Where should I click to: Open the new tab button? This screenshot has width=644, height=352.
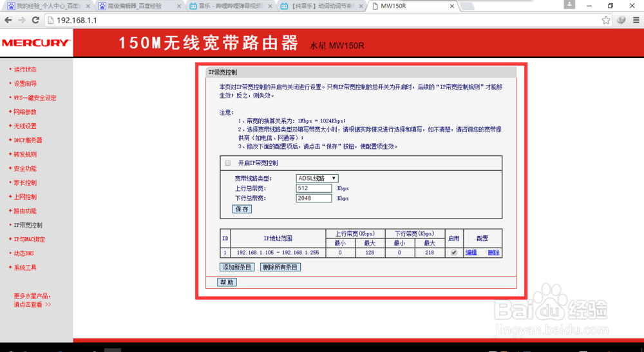click(x=468, y=6)
